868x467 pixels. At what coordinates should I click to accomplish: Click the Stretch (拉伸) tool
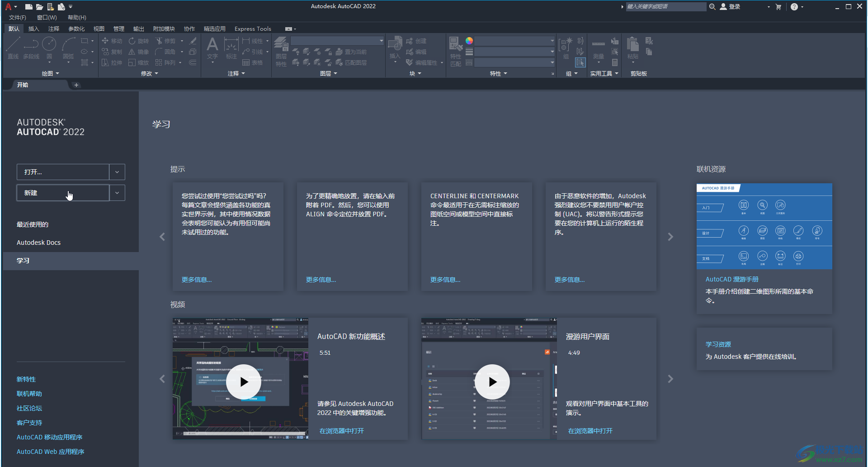point(112,62)
